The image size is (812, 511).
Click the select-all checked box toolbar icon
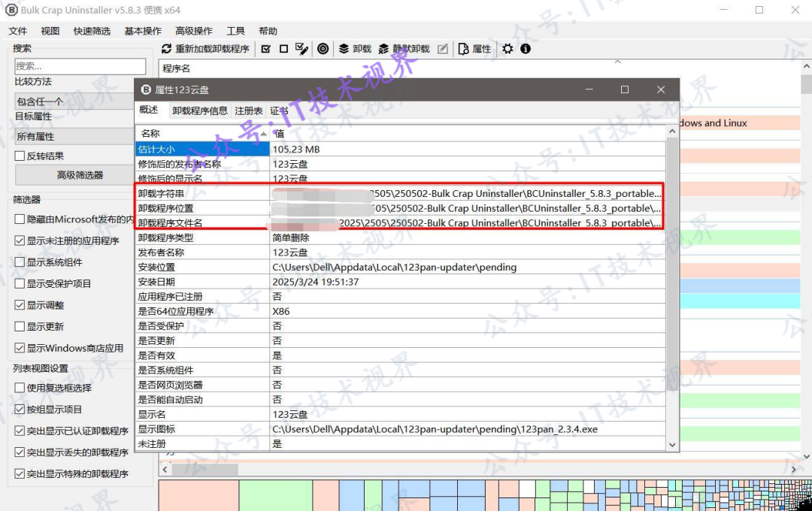pyautogui.click(x=266, y=49)
